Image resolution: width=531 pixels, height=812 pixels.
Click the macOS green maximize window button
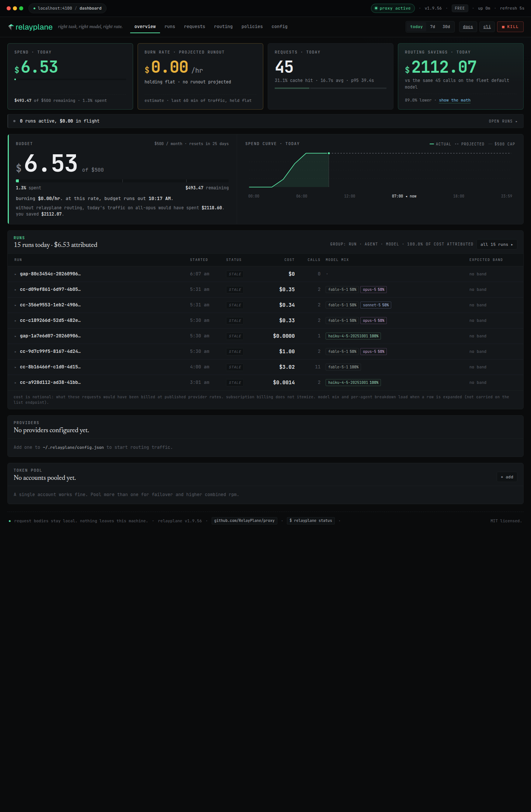pos(21,8)
